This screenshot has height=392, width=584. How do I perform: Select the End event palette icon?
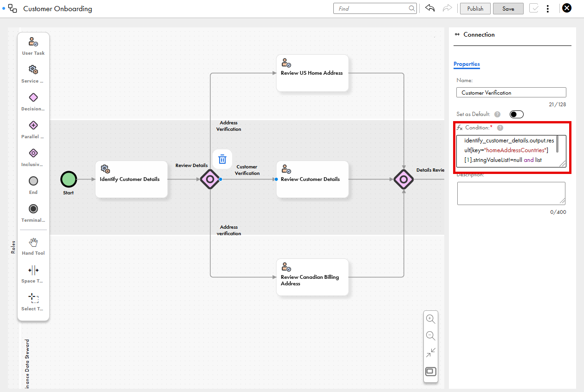(33, 181)
